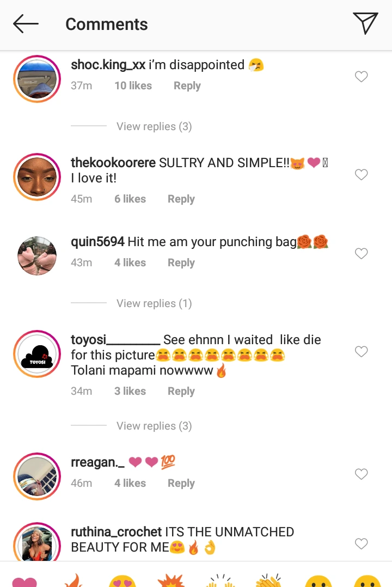Like thekookoorere's comment with the heart
392x587 pixels.
361,175
